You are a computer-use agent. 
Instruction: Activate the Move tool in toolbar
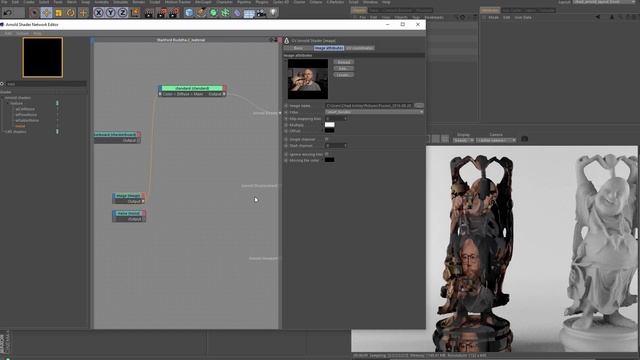click(46, 13)
